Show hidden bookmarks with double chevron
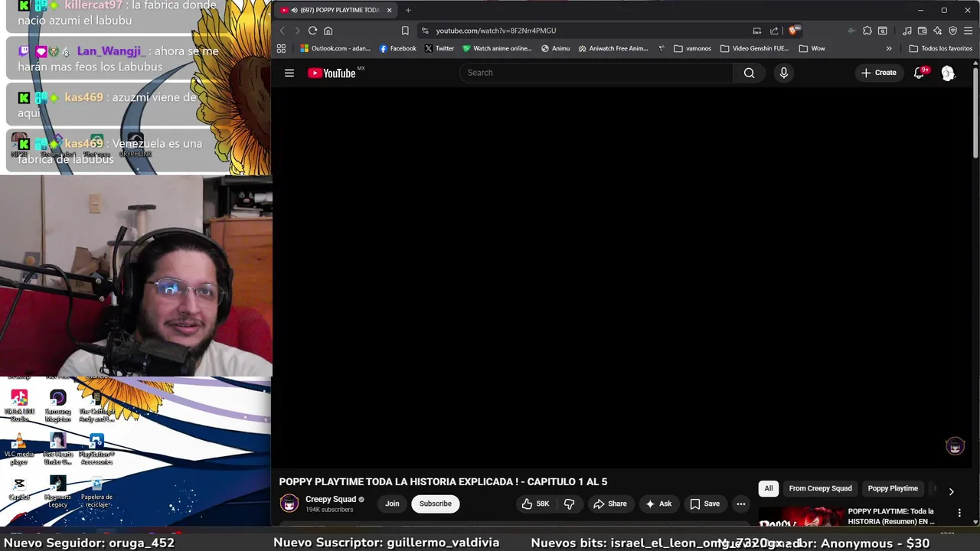The height and width of the screenshot is (551, 980). coord(889,48)
